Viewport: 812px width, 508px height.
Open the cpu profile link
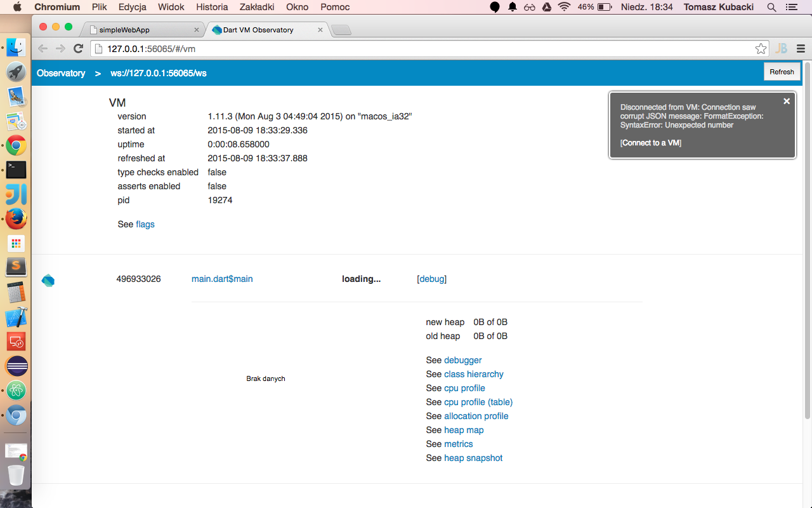pyautogui.click(x=464, y=388)
